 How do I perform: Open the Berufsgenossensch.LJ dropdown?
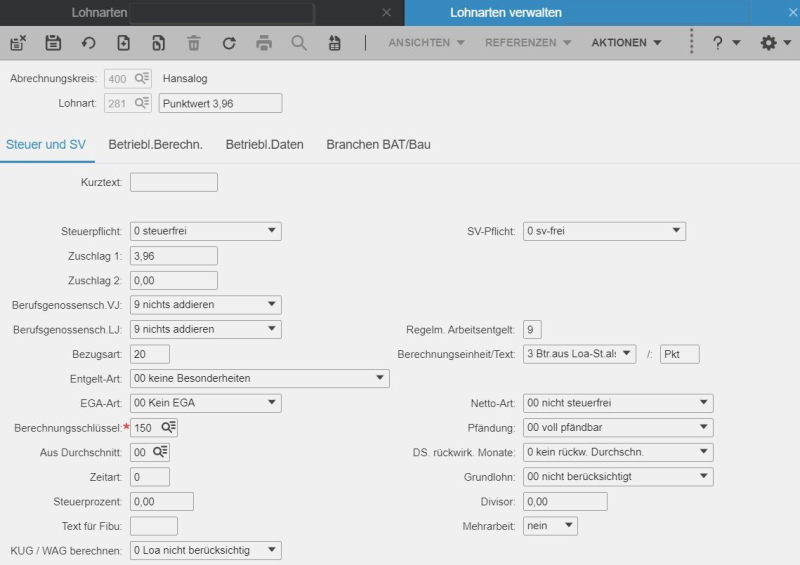pyautogui.click(x=206, y=329)
